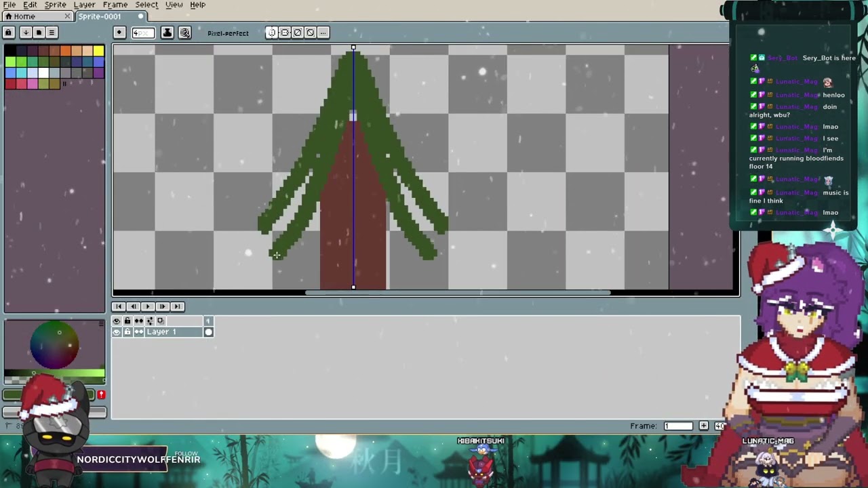Open the Layer menu
Screen dimensions: 868x488
(84, 5)
